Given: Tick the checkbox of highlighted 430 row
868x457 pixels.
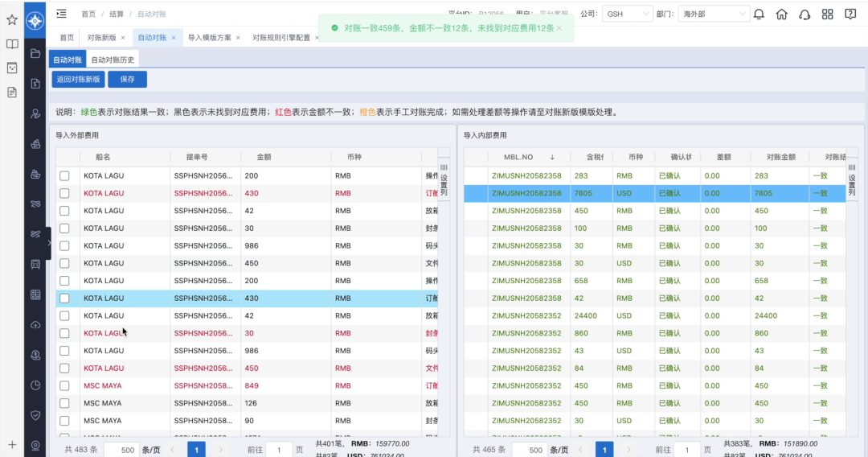Looking at the screenshot, I should coord(64,298).
